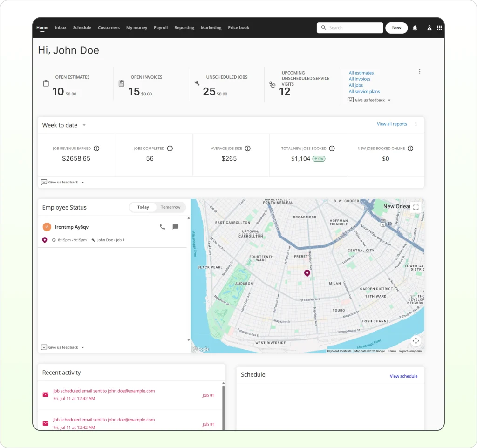The image size is (477, 448).
Task: Switch Employee Status to Today
Action: (x=143, y=207)
